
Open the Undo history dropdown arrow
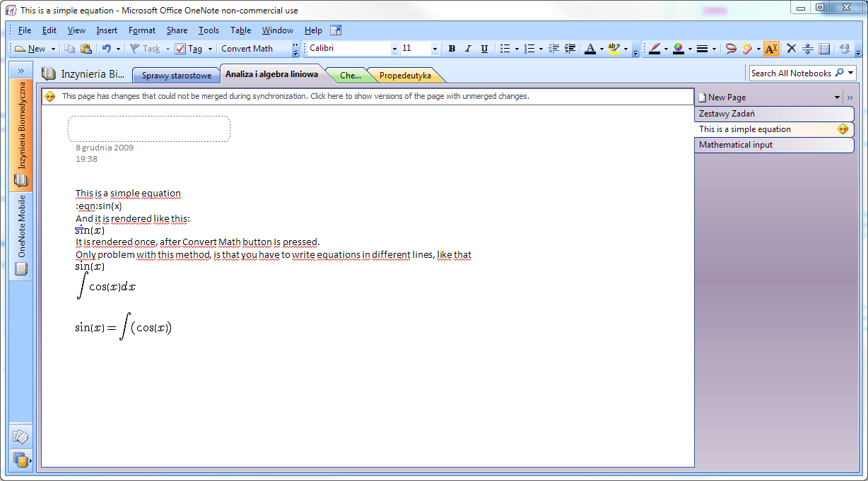pos(117,49)
